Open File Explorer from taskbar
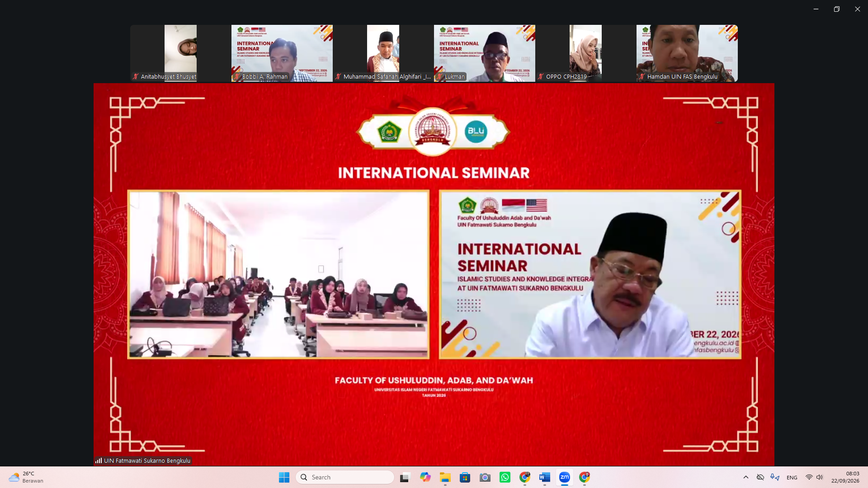 [445, 477]
